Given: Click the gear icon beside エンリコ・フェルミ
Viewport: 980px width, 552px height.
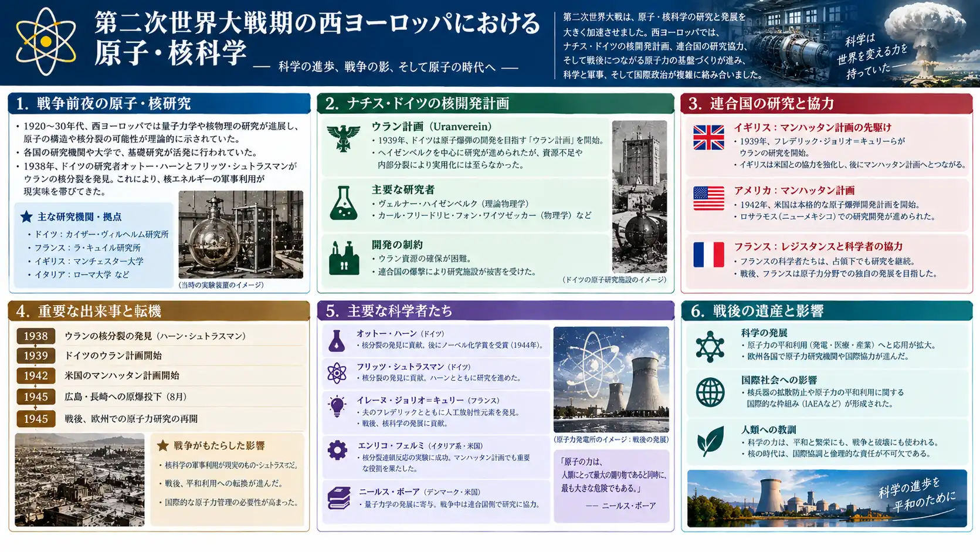Looking at the screenshot, I should coord(337,451).
